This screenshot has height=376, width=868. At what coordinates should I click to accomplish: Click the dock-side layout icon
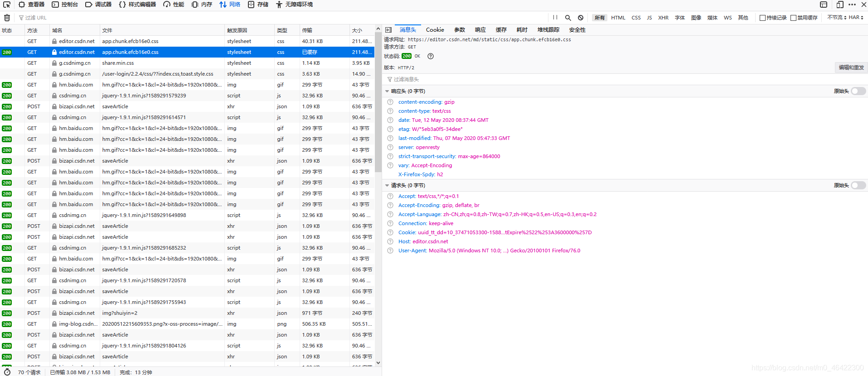824,5
